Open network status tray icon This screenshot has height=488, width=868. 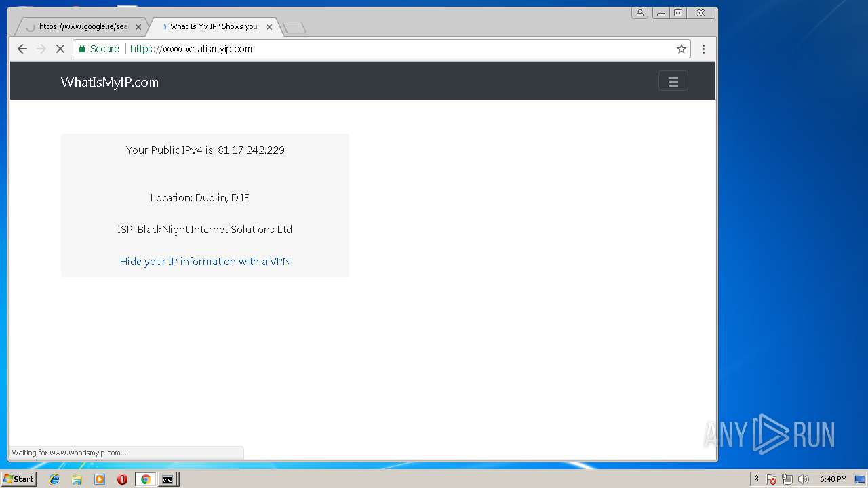coord(787,479)
